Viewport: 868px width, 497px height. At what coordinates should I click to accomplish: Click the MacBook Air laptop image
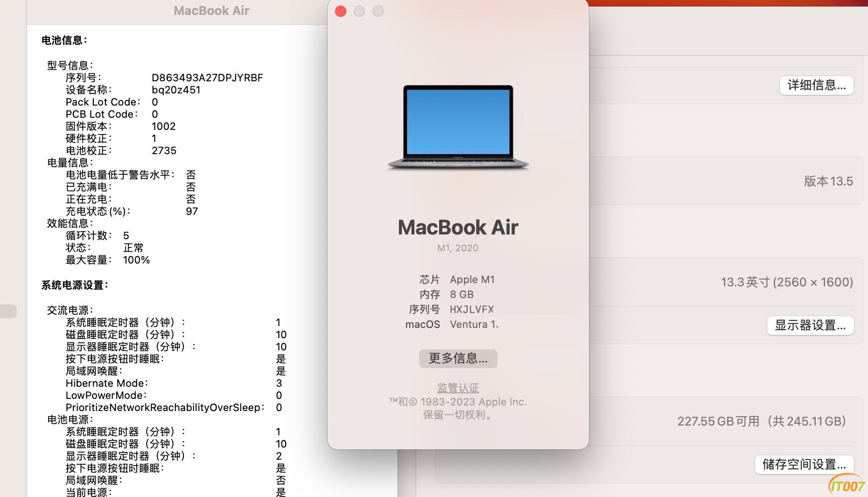[x=458, y=127]
